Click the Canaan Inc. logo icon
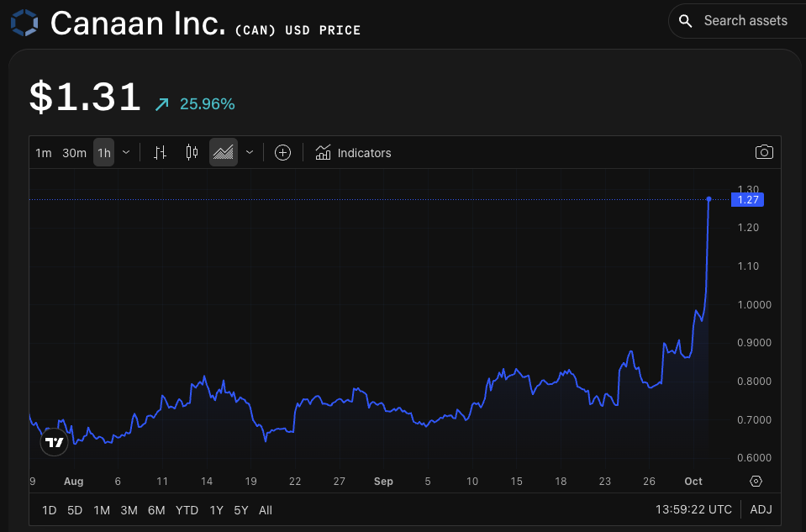806x532 pixels. click(x=24, y=22)
